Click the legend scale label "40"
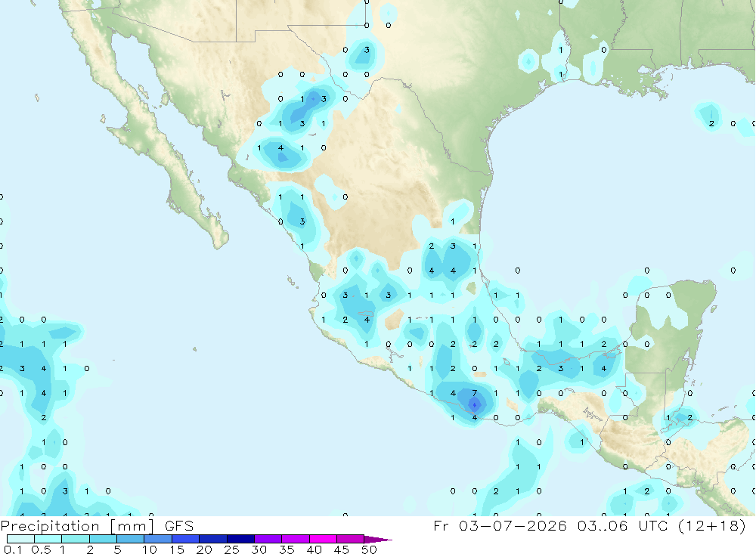Image resolution: width=756 pixels, height=554 pixels. (314, 549)
